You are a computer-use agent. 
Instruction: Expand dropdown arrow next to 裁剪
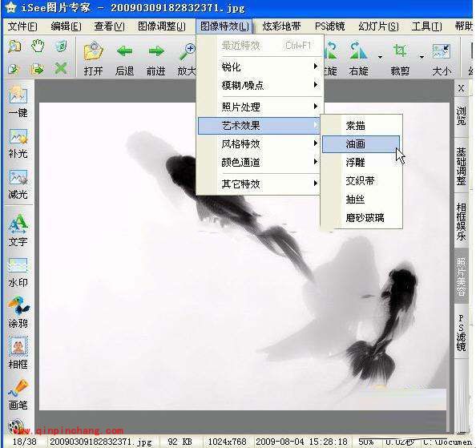click(422, 57)
